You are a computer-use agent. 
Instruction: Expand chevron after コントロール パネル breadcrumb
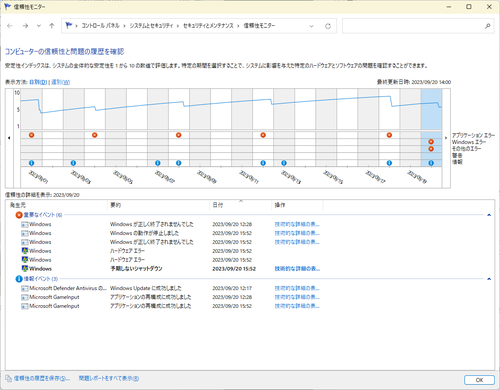tap(124, 26)
